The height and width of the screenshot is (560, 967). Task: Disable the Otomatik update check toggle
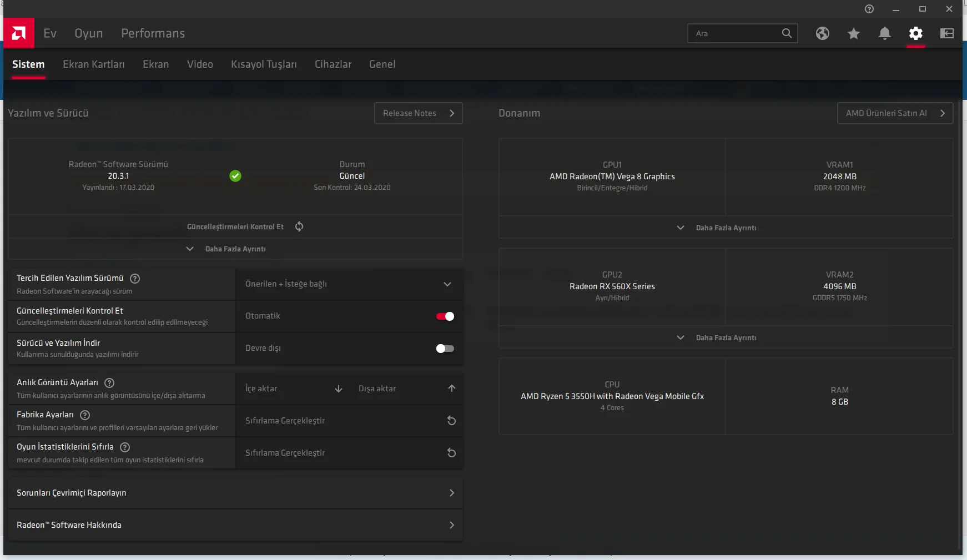(x=445, y=316)
